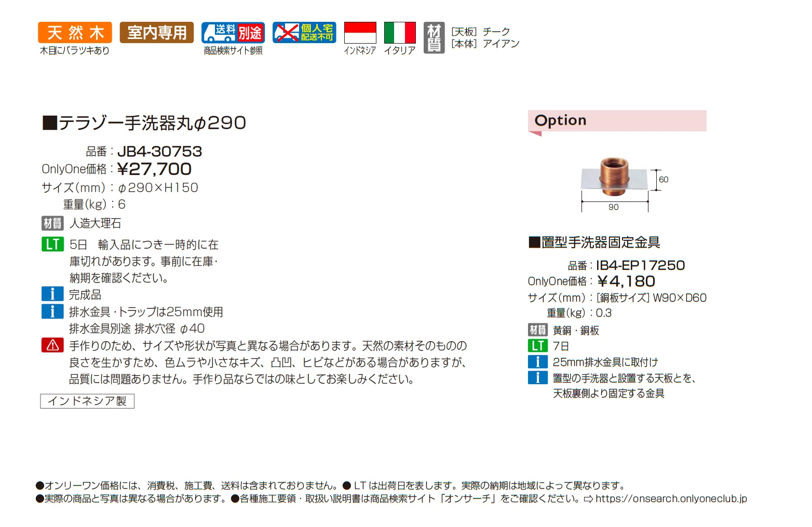Click the 商品検索サイト参照 caption

click(x=233, y=50)
